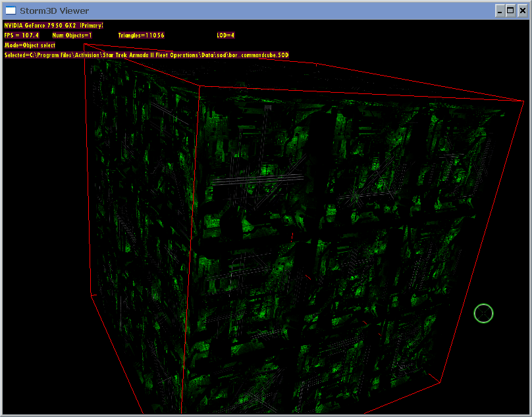Click the FPS readout
Screen dimensions: 532x417
tap(22, 35)
